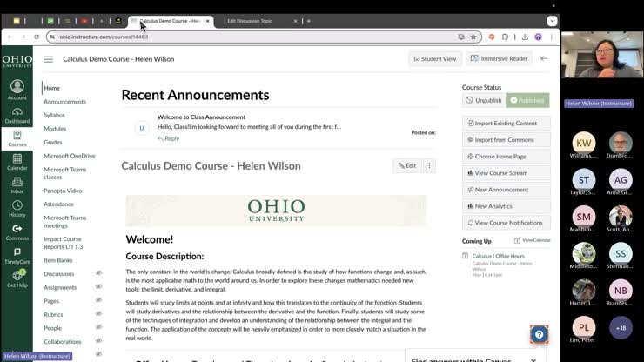Open Canvas Commons
This screenshot has height=362, width=644.
17,232
